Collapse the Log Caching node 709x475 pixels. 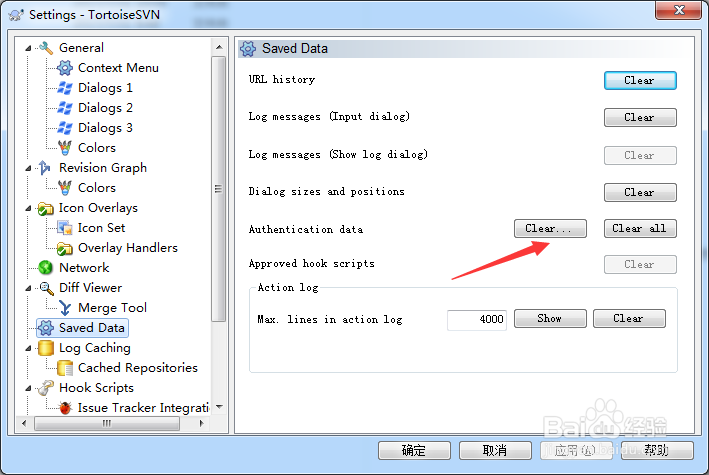coord(28,348)
